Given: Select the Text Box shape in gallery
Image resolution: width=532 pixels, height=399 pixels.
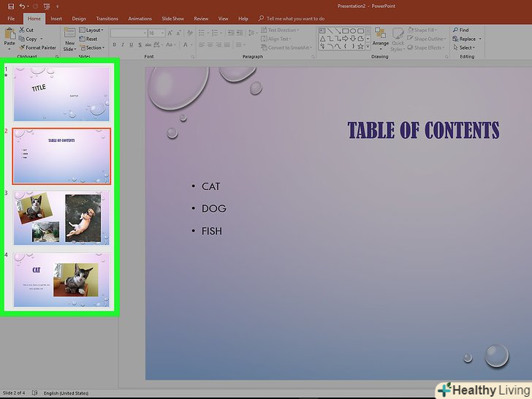Looking at the screenshot, I should (322, 31).
